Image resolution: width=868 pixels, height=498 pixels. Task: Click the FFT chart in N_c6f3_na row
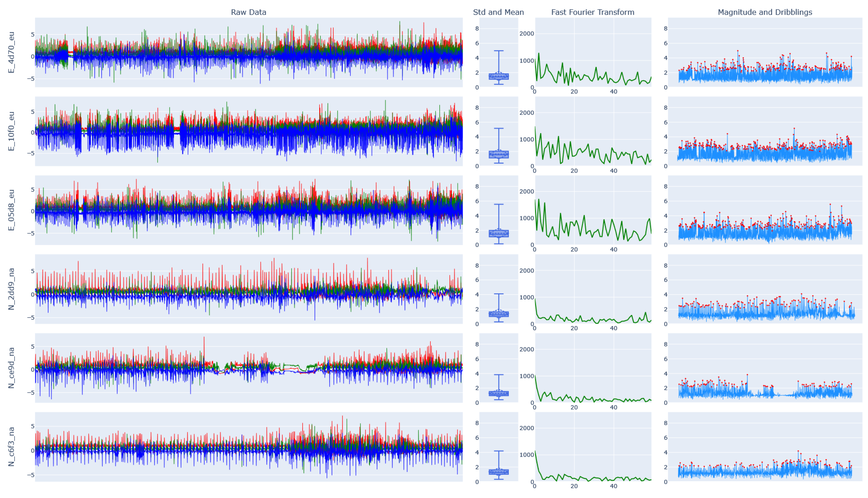pos(593,447)
